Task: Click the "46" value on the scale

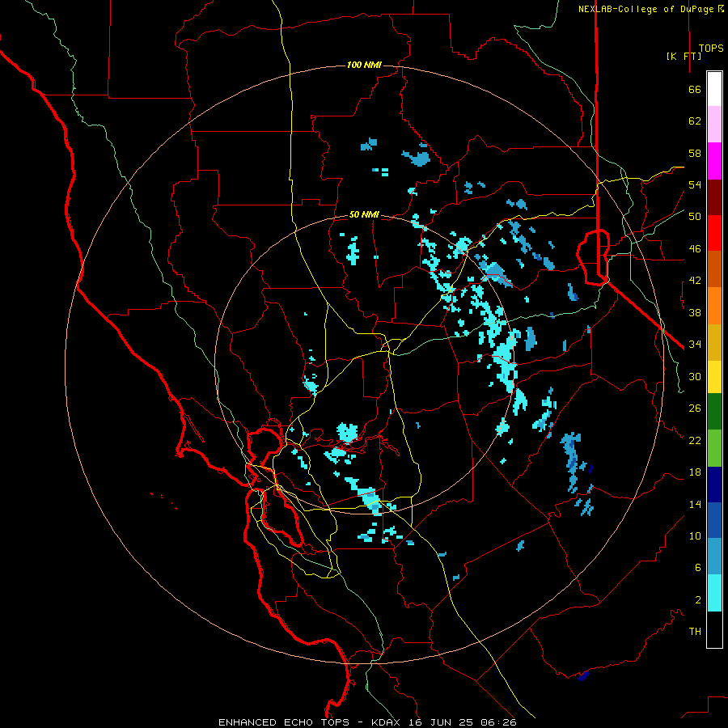Action: point(695,249)
